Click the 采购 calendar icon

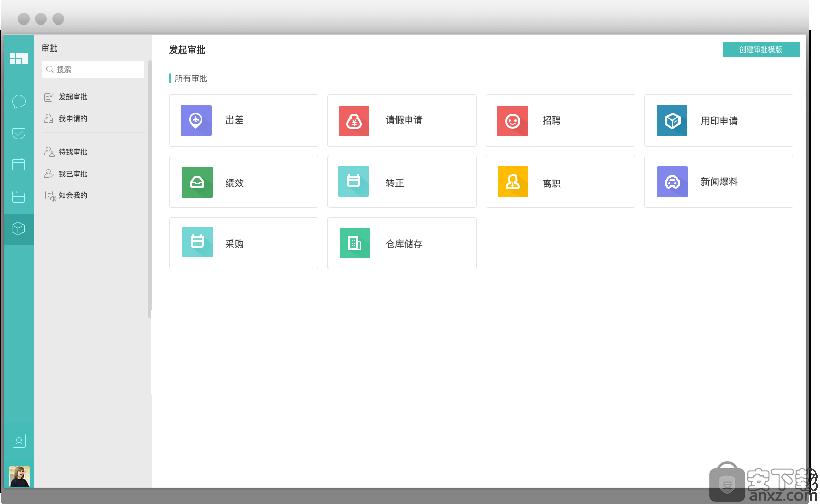click(x=197, y=242)
